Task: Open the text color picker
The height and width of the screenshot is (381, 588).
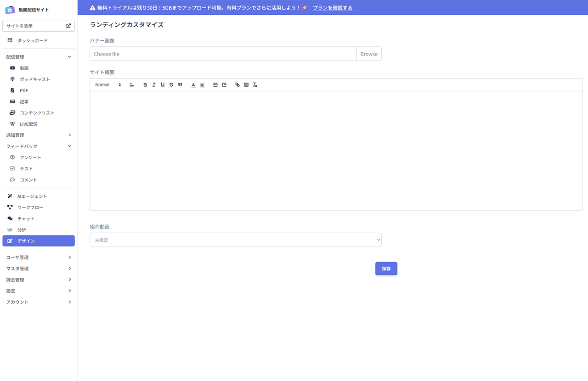Action: 193,85
